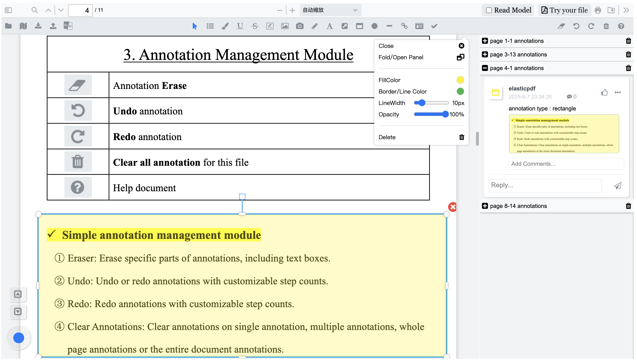The image size is (637, 364).
Task: Open the zoom level dropdown showing 自动缩放
Action: (330, 10)
